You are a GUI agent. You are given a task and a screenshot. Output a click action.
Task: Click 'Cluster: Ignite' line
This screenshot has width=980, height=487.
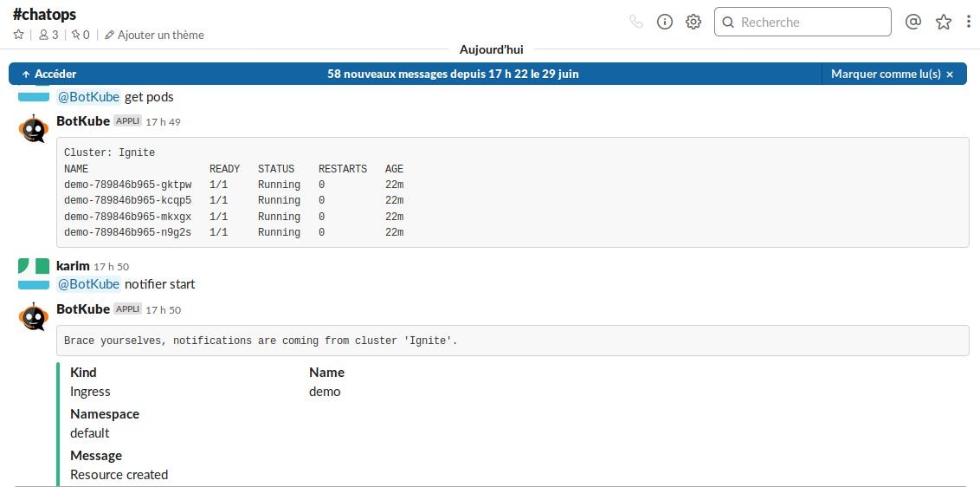click(x=109, y=153)
